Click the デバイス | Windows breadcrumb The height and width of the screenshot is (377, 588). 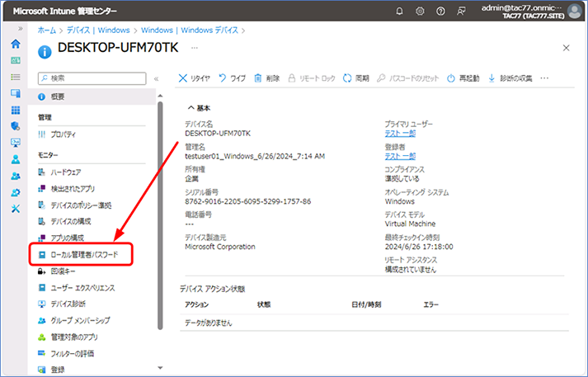[x=98, y=31]
